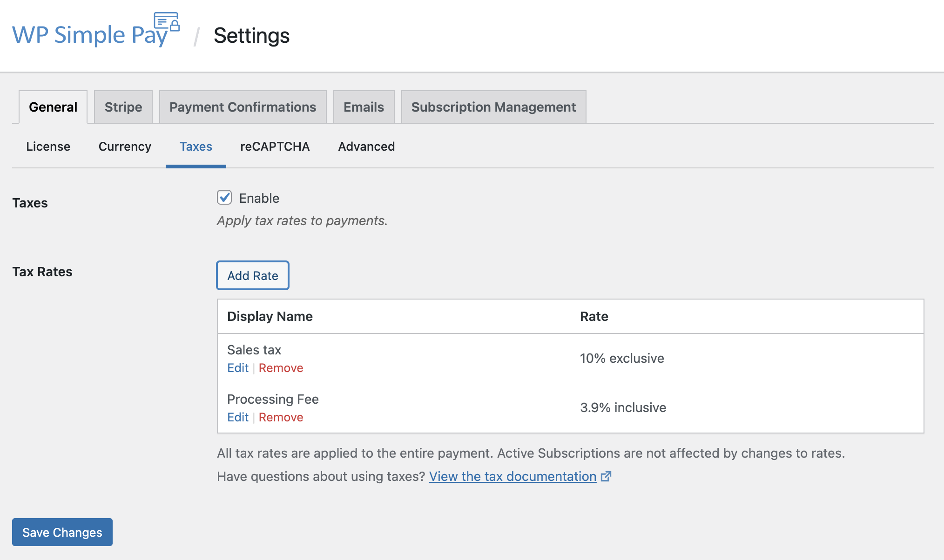944x560 pixels.
Task: Open the Advanced sub-tab
Action: tap(366, 147)
